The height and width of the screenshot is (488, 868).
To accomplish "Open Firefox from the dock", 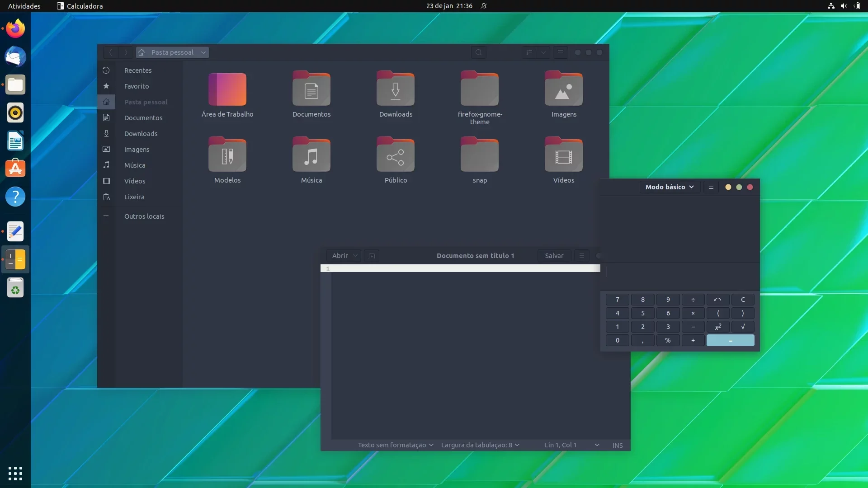I will click(x=15, y=28).
